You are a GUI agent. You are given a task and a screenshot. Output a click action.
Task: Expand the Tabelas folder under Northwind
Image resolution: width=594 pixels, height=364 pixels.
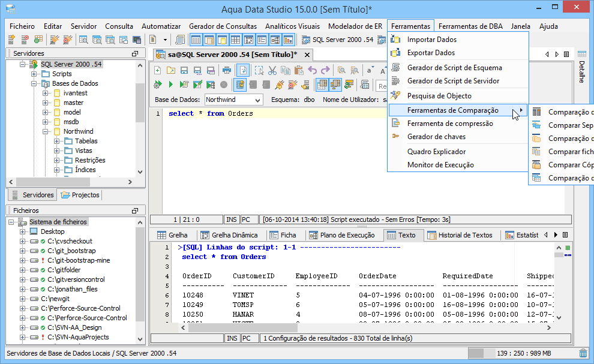point(56,141)
